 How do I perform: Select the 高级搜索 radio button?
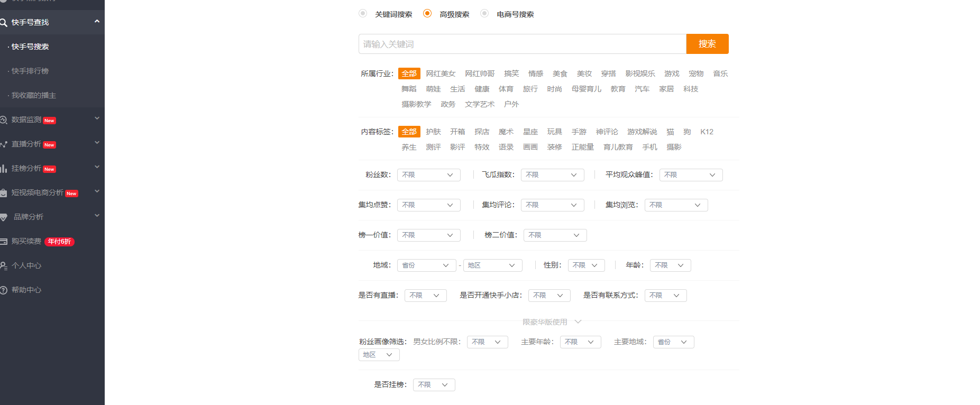click(x=427, y=13)
